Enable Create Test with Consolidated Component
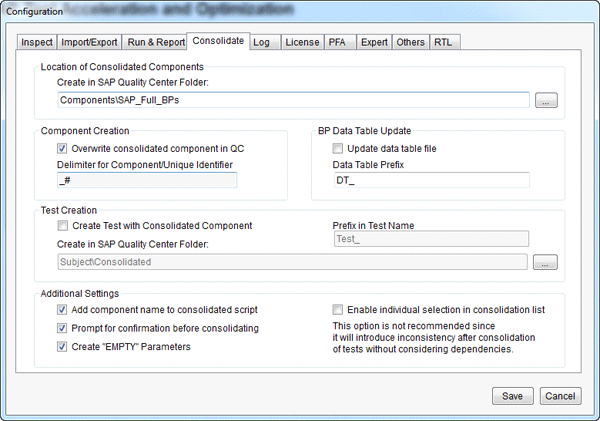Viewport: 600px width, 421px height. [x=63, y=226]
